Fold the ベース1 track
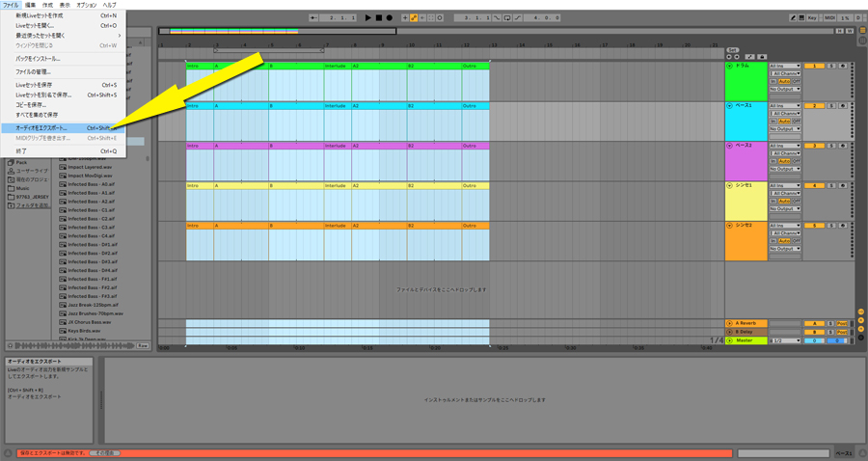The height and width of the screenshot is (461, 868). click(x=729, y=106)
